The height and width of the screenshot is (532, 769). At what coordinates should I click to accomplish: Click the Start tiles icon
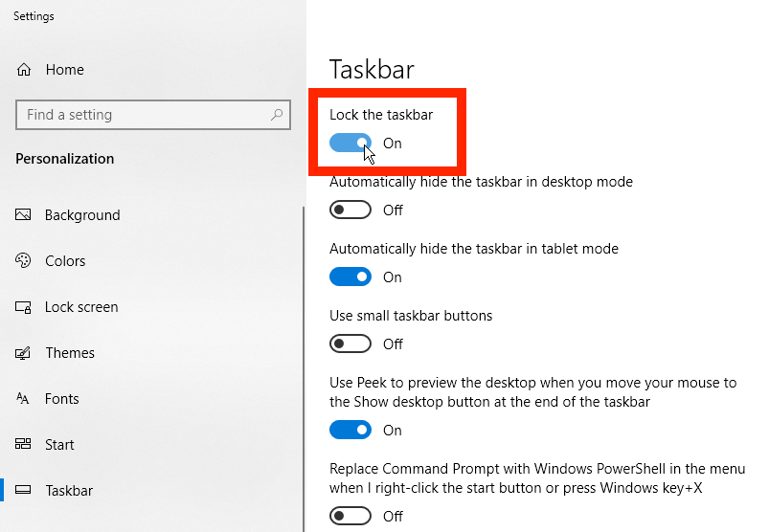point(23,444)
